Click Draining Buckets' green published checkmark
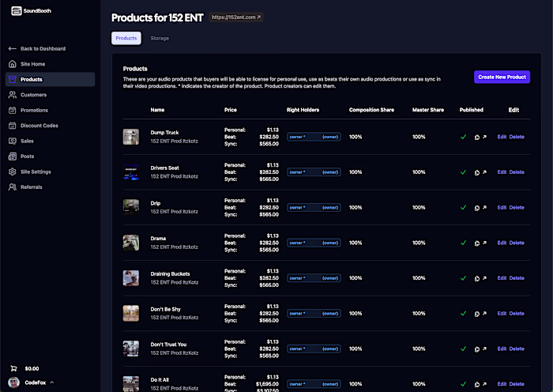This screenshot has width=553, height=392. (x=464, y=278)
